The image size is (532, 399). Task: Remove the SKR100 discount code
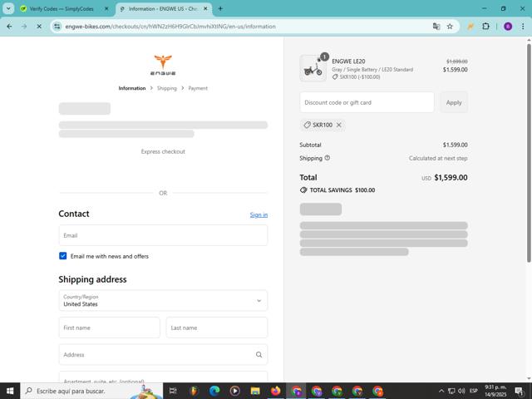(x=338, y=125)
